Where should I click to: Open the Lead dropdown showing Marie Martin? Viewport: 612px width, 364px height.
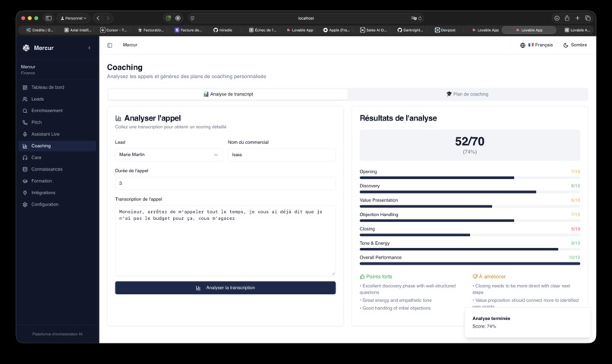169,155
